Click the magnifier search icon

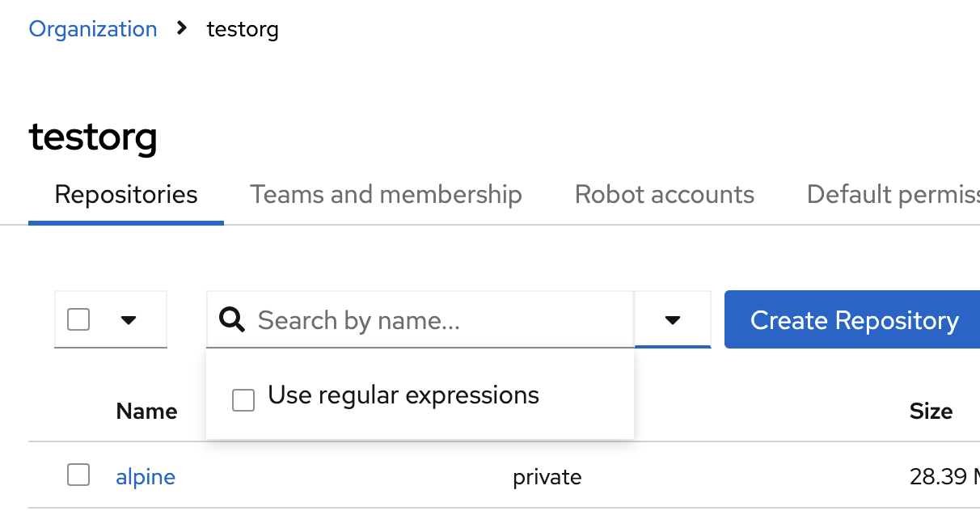(232, 320)
